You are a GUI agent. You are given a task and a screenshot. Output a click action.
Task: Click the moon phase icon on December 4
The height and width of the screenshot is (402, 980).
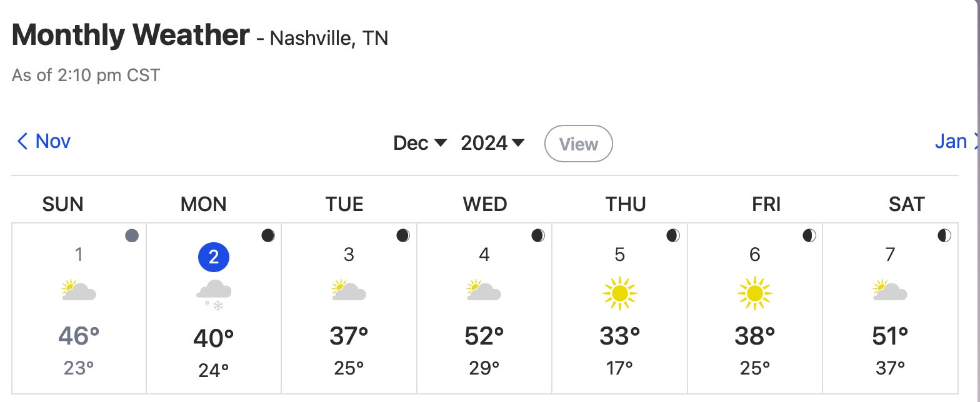(538, 235)
